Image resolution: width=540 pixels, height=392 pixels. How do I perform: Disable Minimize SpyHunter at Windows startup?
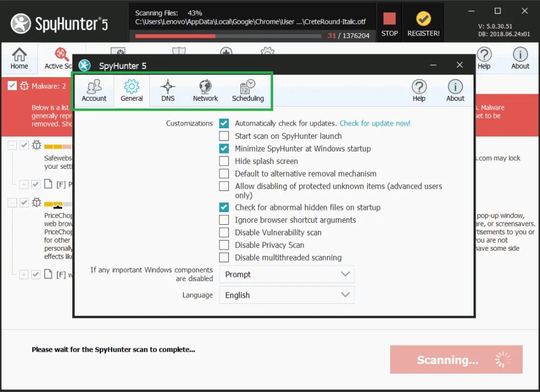click(224, 148)
